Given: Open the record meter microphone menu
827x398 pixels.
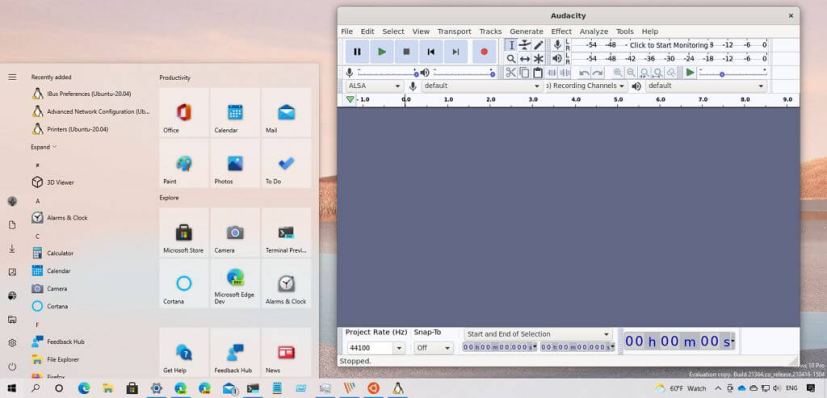Looking at the screenshot, I should pos(557,45).
